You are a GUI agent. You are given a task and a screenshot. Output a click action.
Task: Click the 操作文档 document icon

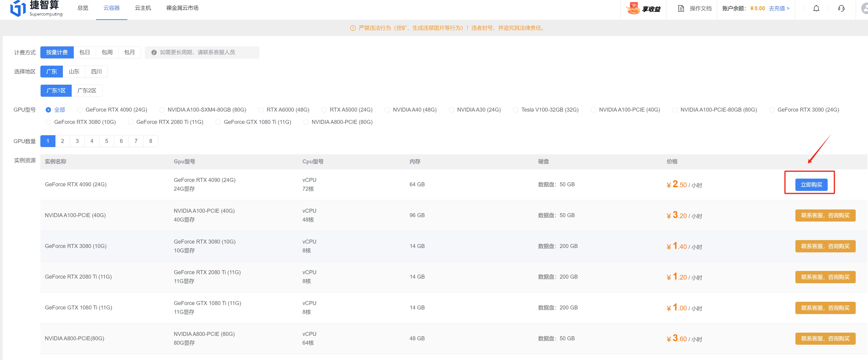click(681, 8)
